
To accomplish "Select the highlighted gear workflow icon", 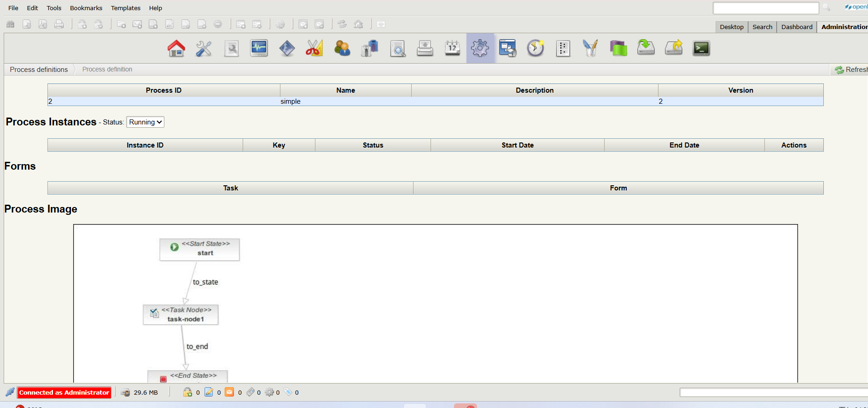I will point(480,48).
